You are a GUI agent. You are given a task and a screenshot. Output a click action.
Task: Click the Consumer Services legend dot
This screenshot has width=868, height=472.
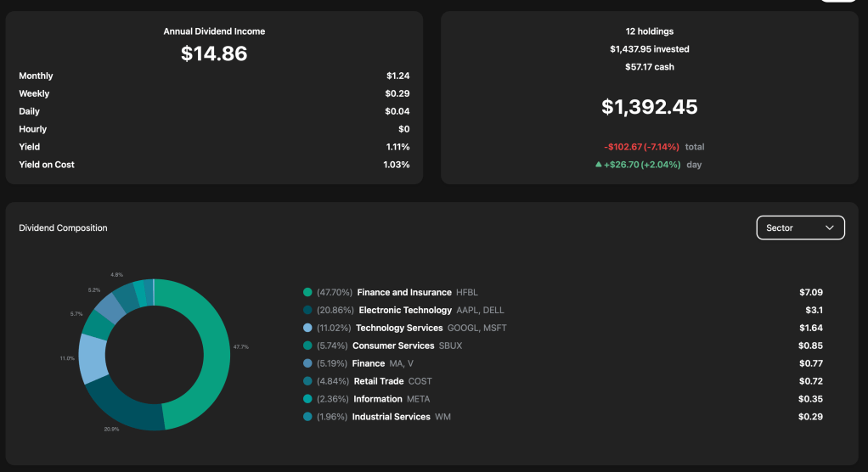coord(307,346)
